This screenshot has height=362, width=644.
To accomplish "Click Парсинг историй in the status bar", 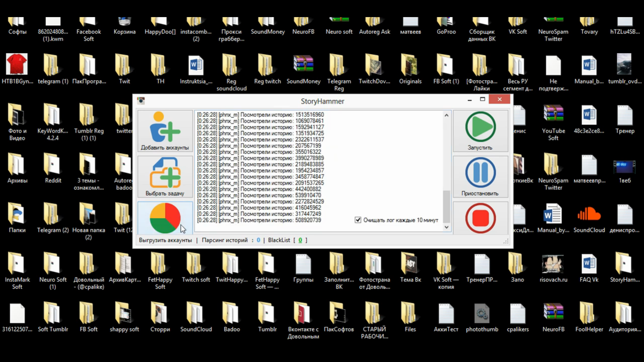I will (225, 240).
